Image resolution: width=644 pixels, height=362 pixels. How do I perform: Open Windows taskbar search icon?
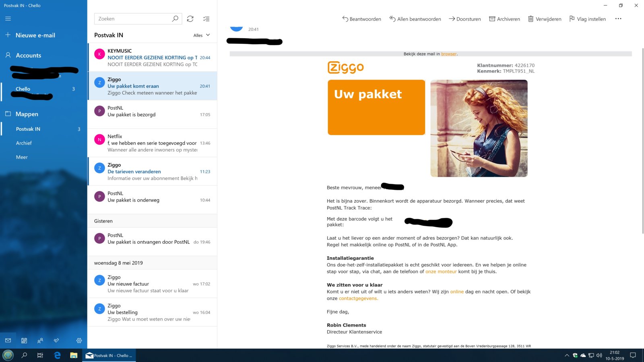click(x=24, y=355)
